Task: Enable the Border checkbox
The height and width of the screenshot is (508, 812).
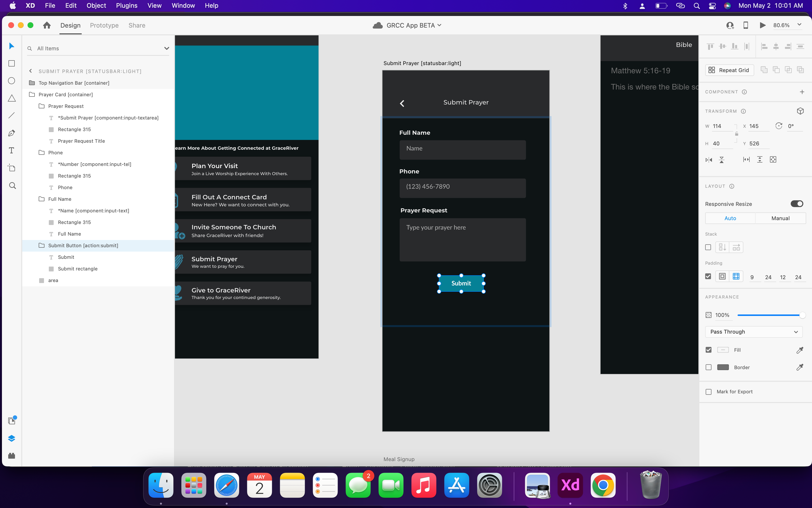Action: (x=708, y=367)
